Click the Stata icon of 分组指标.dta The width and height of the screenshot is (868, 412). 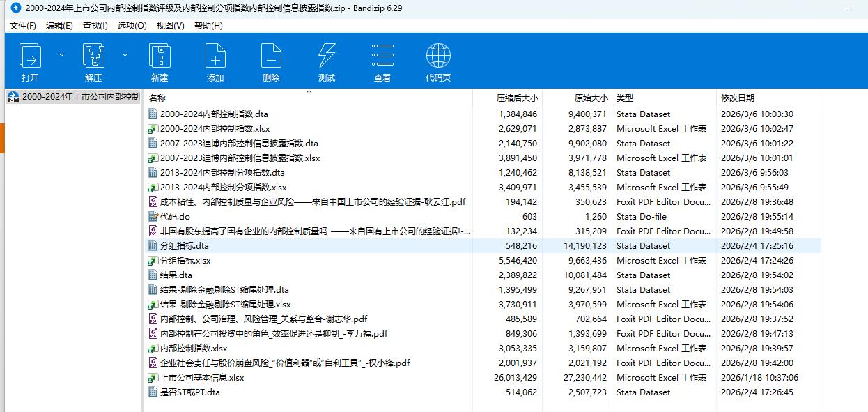(153, 245)
